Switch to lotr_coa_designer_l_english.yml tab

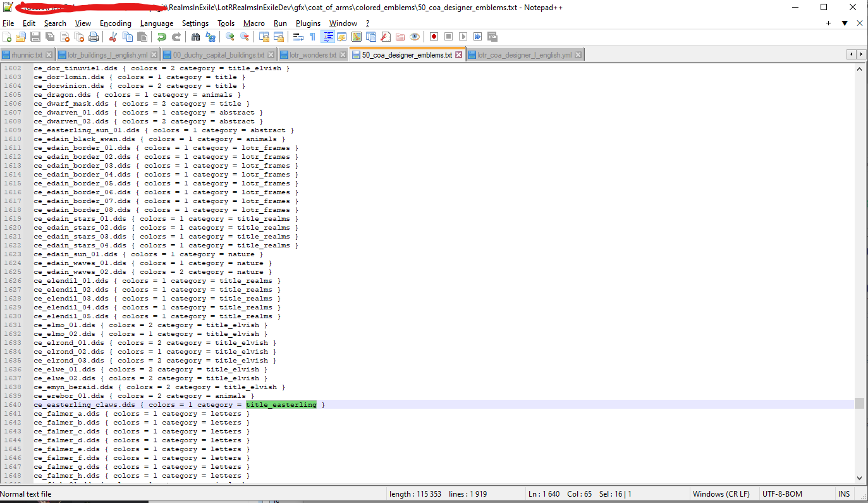(x=525, y=55)
